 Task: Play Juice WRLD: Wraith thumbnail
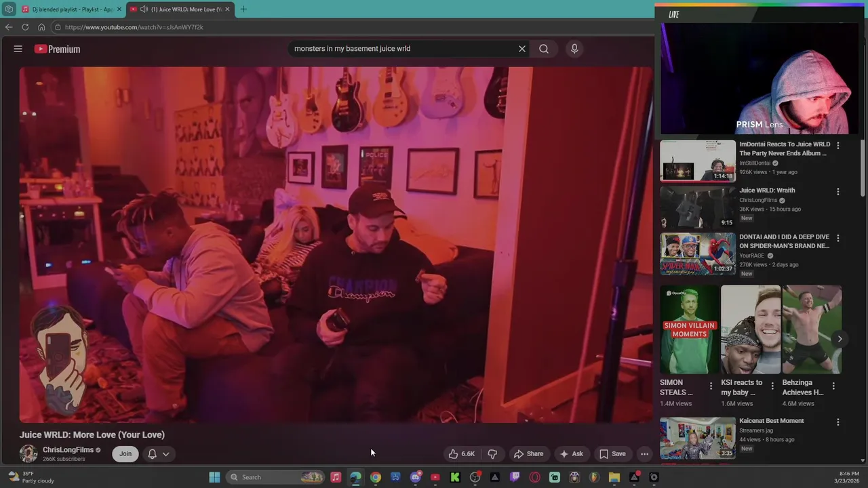click(698, 207)
